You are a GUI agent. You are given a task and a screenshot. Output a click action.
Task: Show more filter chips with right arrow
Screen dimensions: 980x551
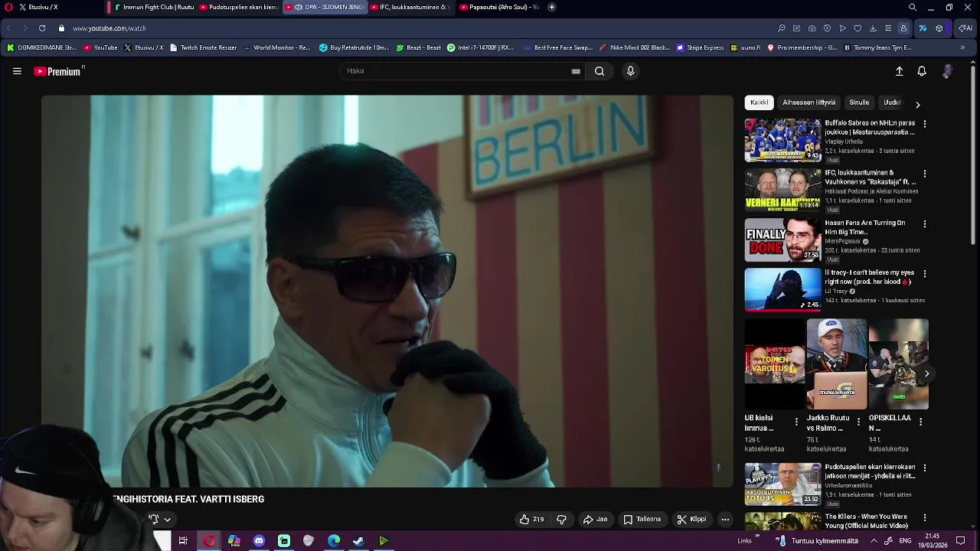[x=917, y=104]
